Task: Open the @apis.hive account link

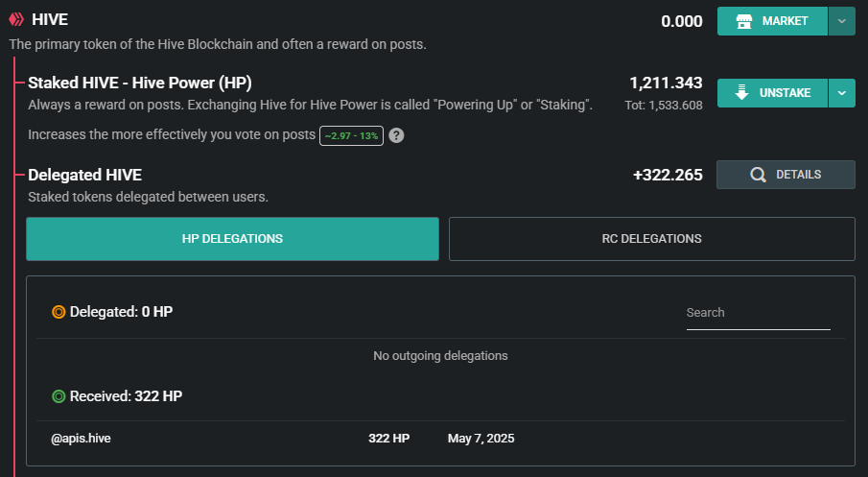Action: pyautogui.click(x=81, y=439)
